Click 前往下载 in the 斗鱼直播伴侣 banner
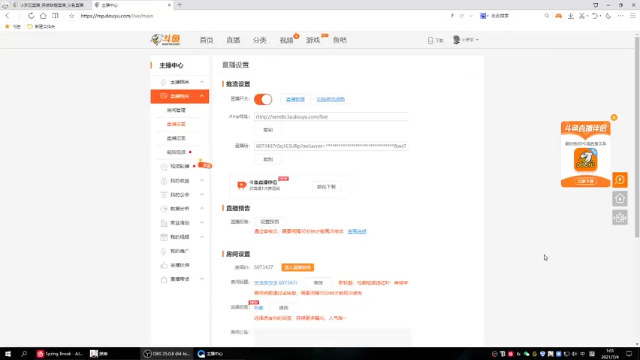This screenshot has height=360, width=640. [x=326, y=187]
